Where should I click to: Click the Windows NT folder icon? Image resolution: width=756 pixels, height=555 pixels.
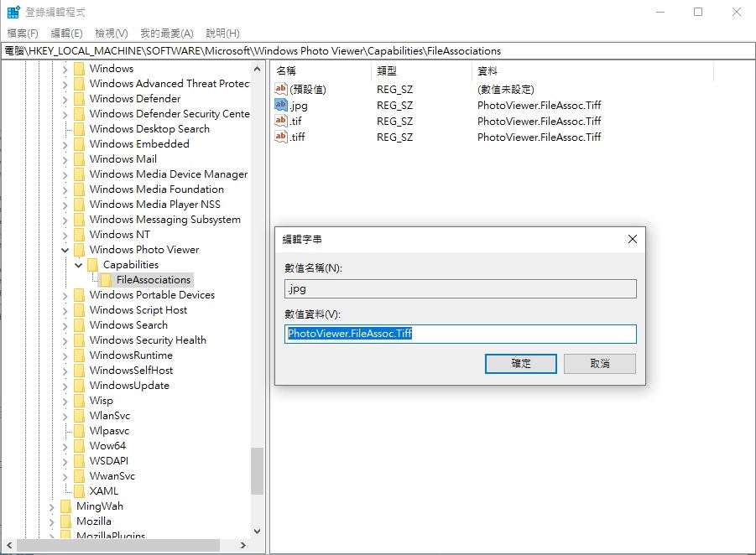point(80,235)
